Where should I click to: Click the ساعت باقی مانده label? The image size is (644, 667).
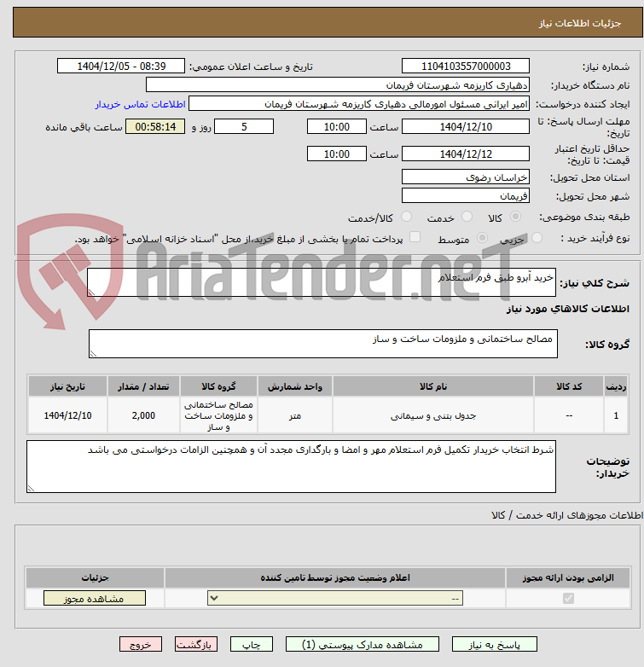pyautogui.click(x=84, y=127)
